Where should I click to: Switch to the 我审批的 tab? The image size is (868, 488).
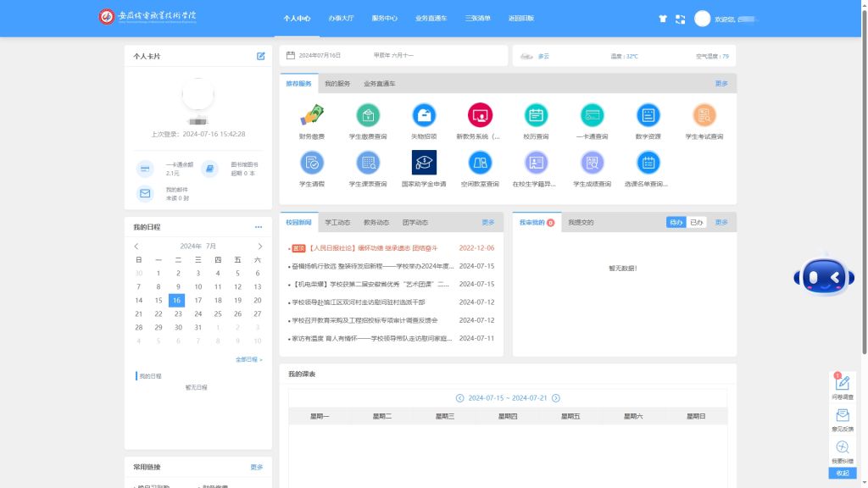[x=537, y=223]
